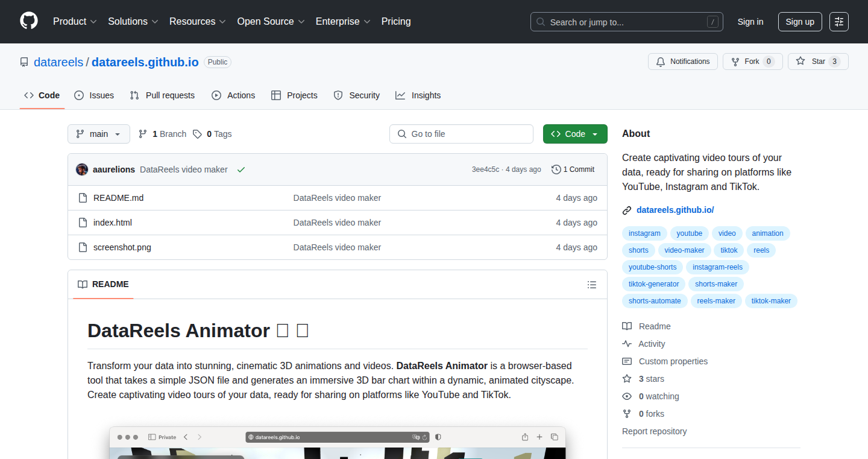Click the GitHub logo icon
This screenshot has width=868, height=459.
coord(29,21)
